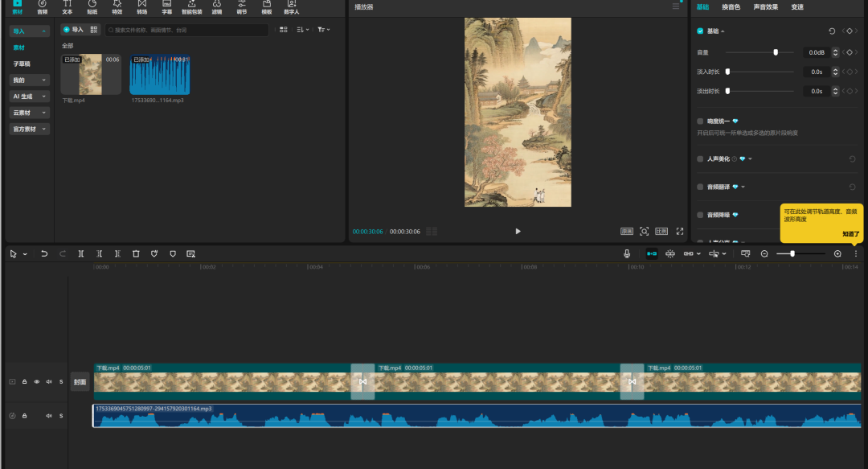This screenshot has height=469, width=868.
Task: Open the media filter dropdown
Action: tap(324, 30)
